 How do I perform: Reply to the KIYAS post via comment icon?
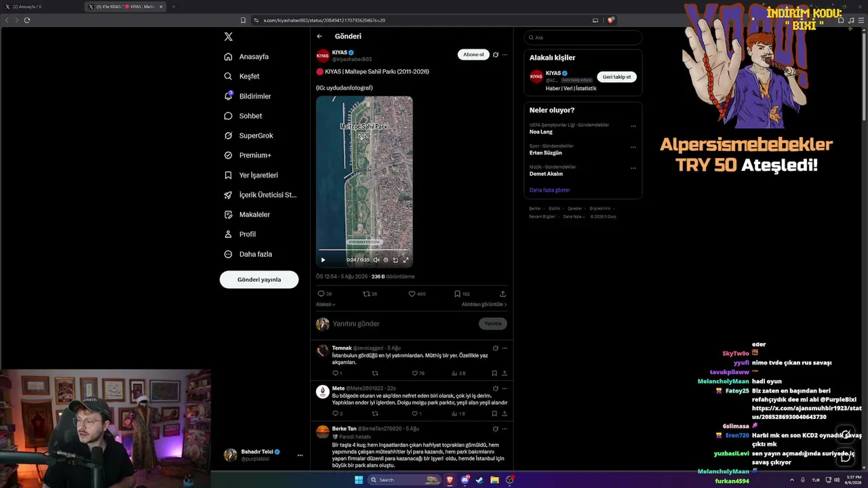tap(321, 294)
